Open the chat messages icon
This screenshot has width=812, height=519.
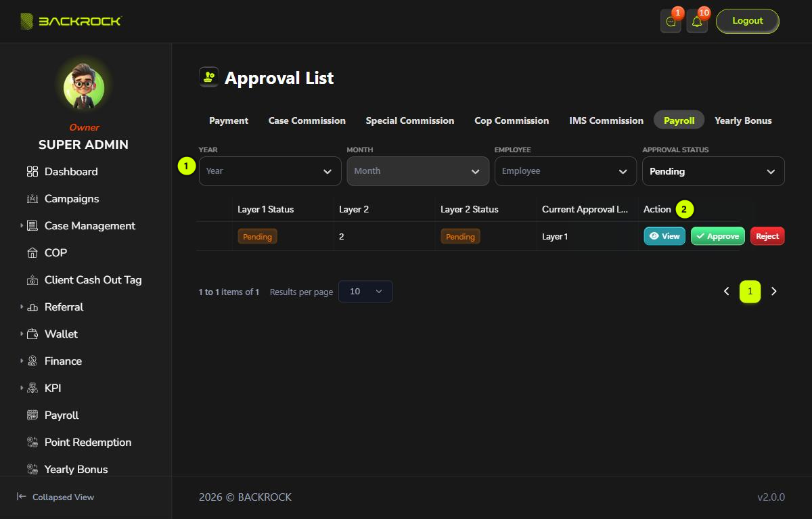[671, 21]
